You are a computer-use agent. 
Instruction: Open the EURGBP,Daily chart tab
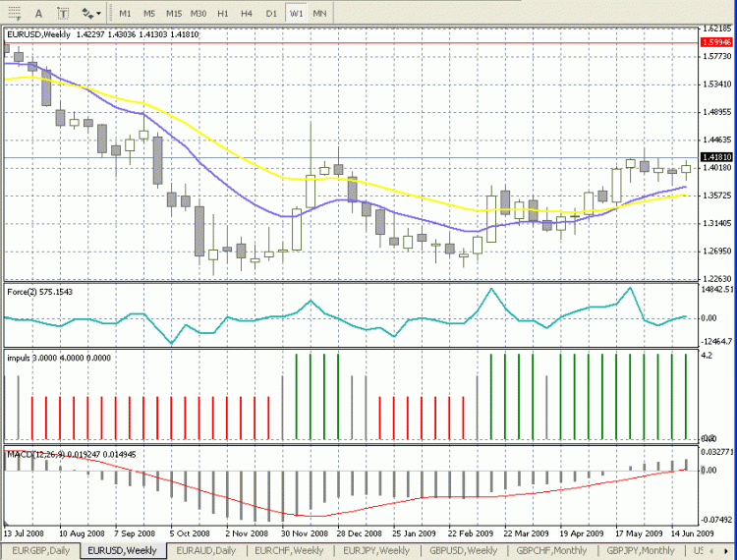coord(40,550)
